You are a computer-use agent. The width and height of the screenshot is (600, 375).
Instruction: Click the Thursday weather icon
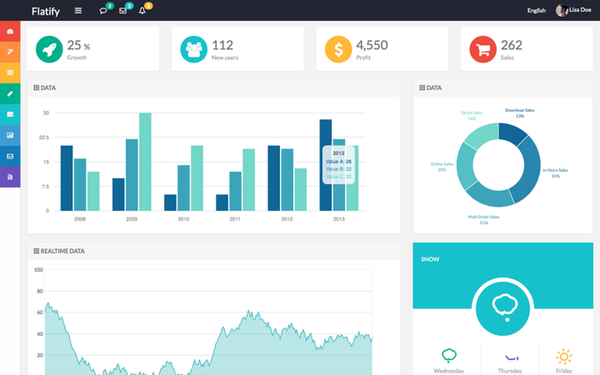(x=511, y=357)
